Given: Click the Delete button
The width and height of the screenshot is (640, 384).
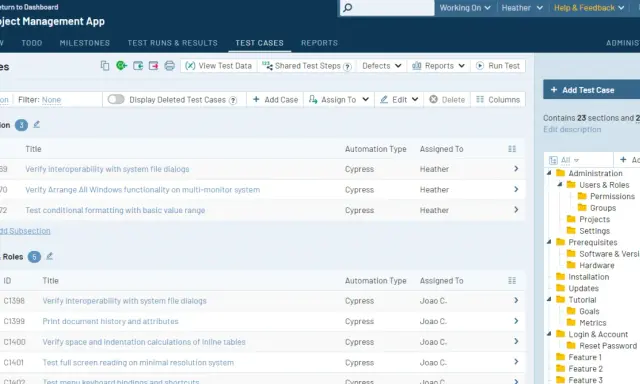Looking at the screenshot, I should point(447,100).
